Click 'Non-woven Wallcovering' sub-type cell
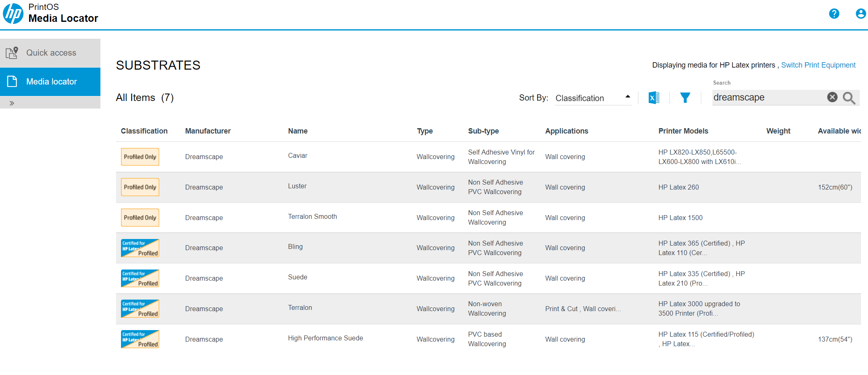The image size is (868, 375). (x=487, y=309)
